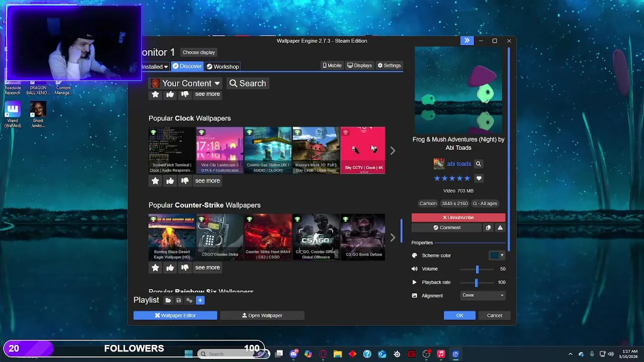Image resolution: width=644 pixels, height=362 pixels.
Task: Open the Playlist configure gears icon
Action: tap(189, 300)
